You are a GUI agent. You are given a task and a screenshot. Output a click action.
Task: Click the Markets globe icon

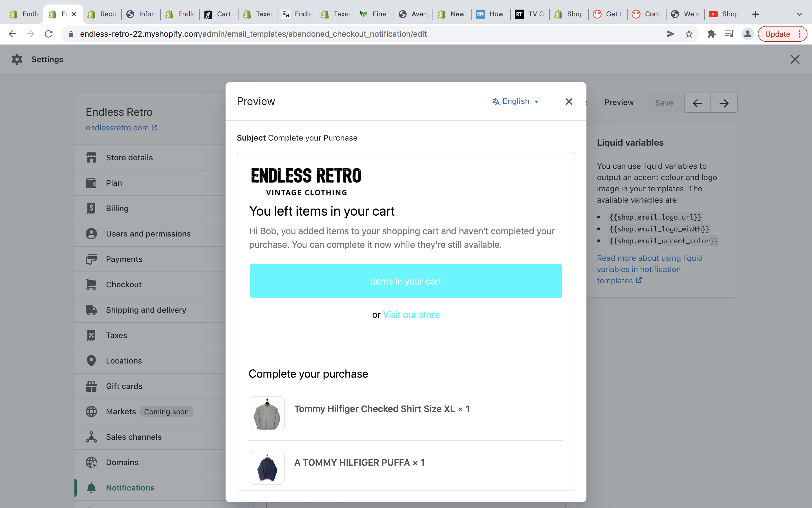point(91,411)
